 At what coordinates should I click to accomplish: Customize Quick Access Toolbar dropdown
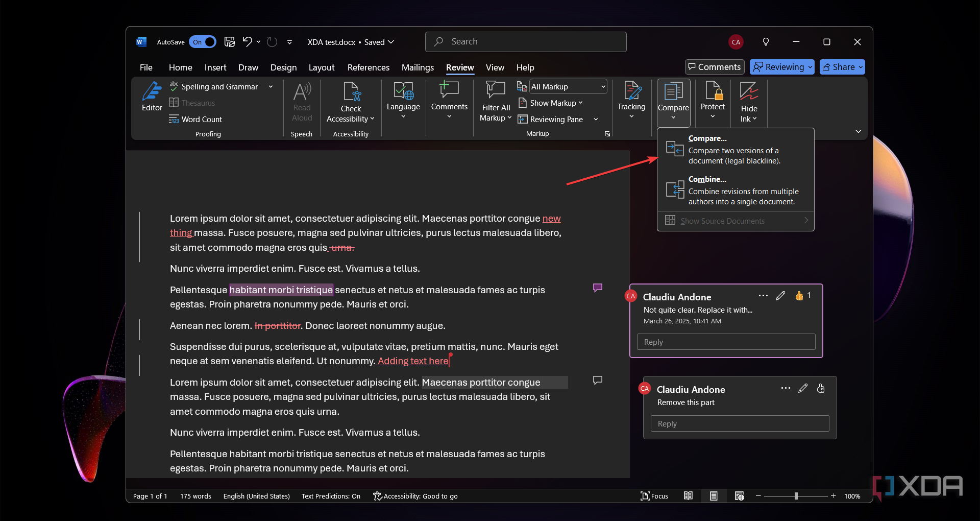(x=289, y=42)
